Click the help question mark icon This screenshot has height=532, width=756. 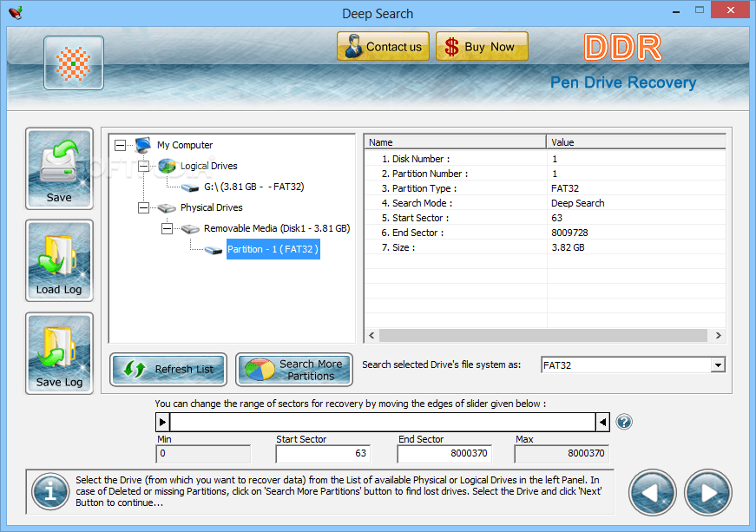click(x=624, y=422)
